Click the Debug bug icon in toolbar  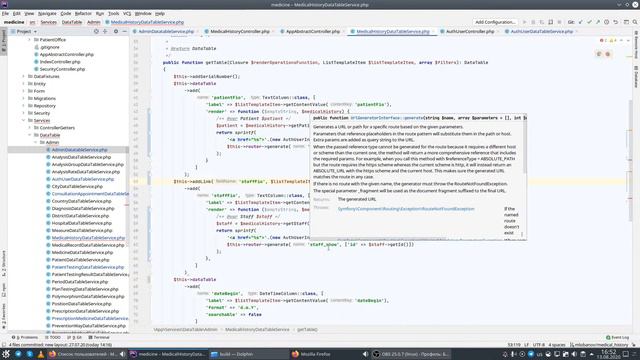coord(533,22)
